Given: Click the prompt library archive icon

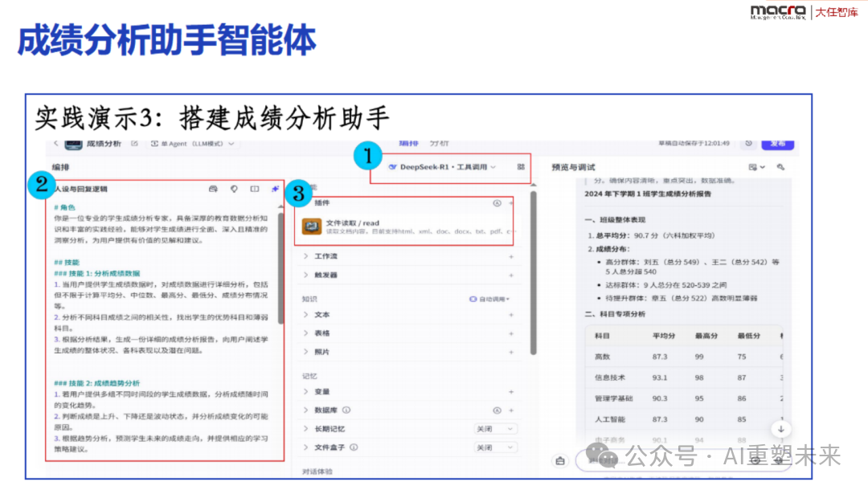Looking at the screenshot, I should 213,188.
